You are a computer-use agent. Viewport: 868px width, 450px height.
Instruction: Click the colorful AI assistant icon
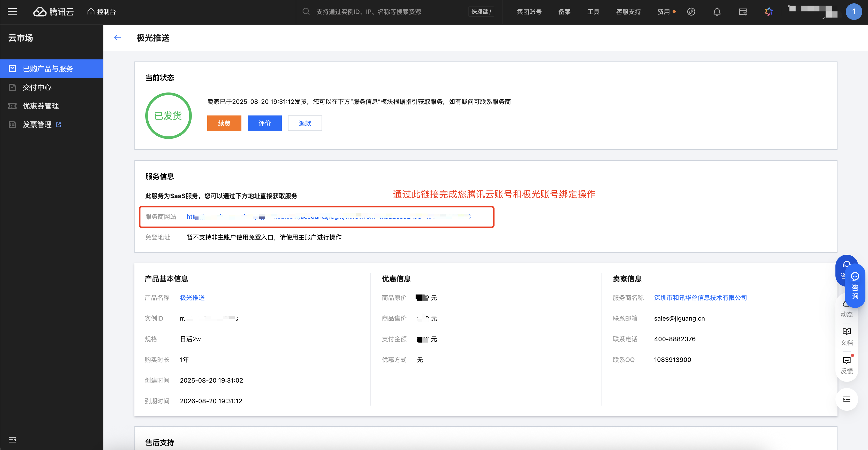768,12
